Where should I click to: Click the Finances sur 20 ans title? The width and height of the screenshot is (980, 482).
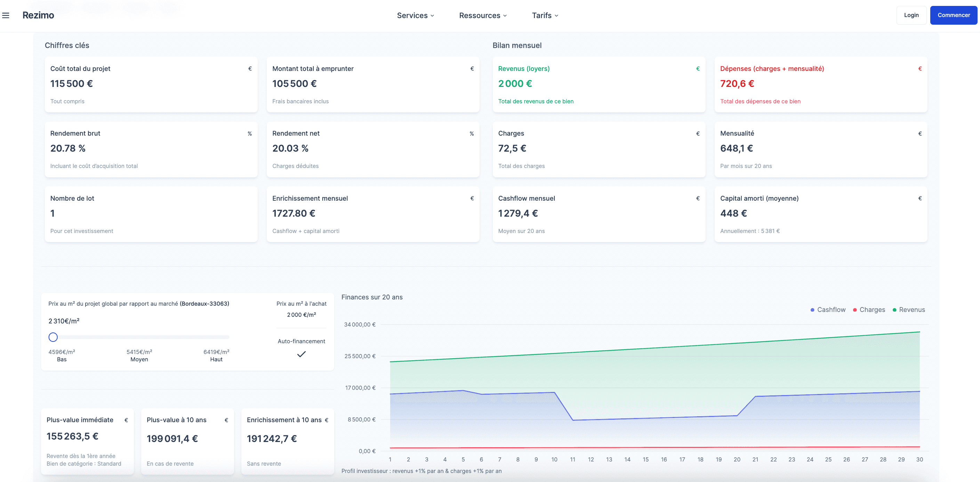(372, 297)
